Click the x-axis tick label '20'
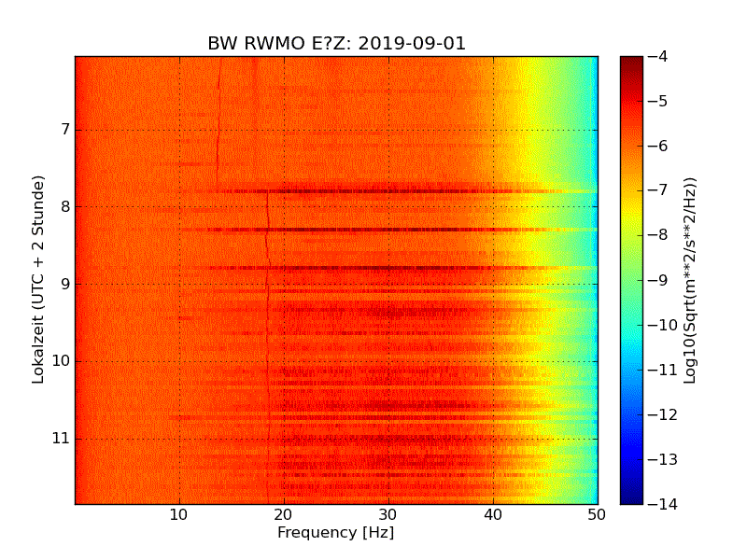The height and width of the screenshot is (560, 747). [284, 515]
